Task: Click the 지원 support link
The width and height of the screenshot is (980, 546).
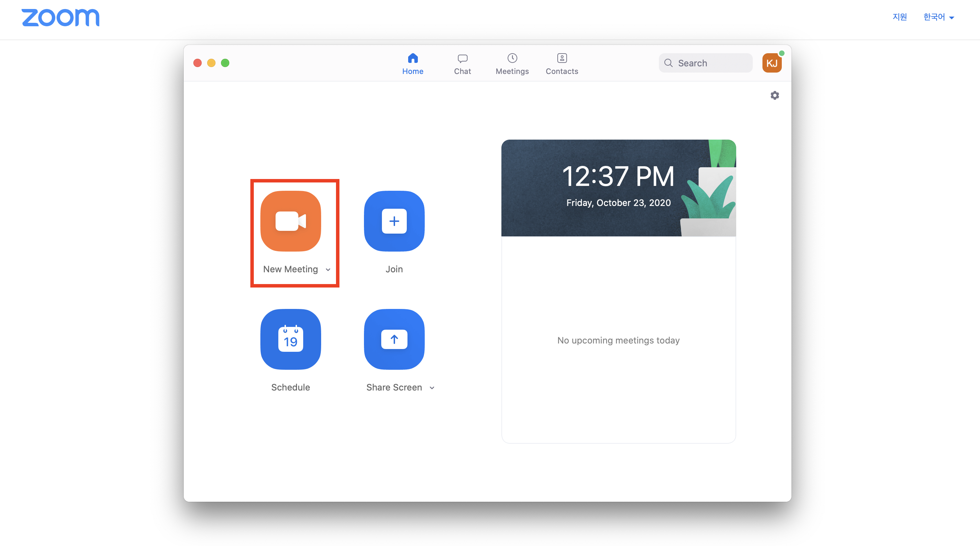Action: pos(900,17)
